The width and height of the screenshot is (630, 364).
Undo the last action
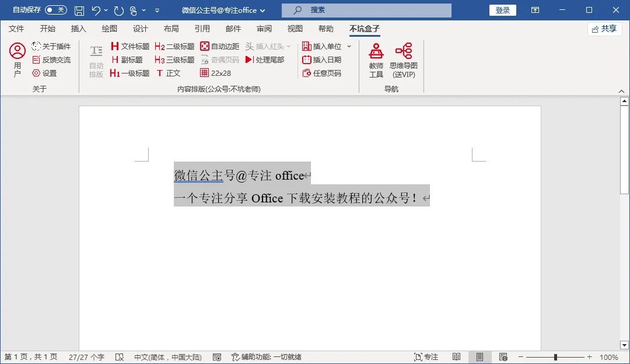96,10
